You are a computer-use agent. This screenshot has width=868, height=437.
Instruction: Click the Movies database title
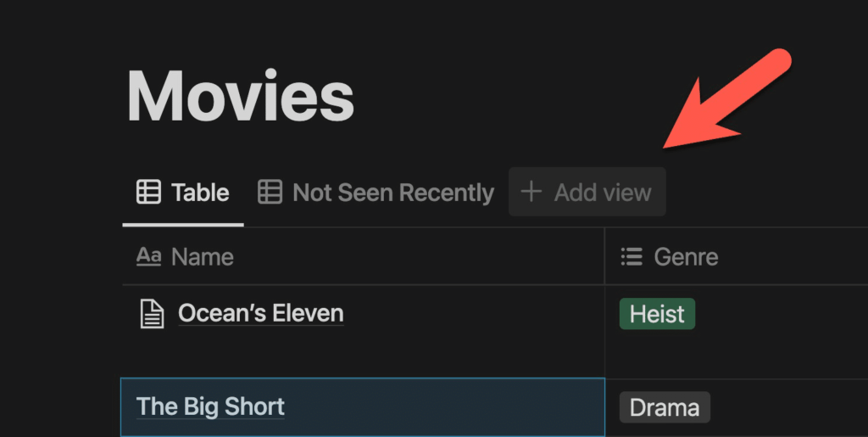(240, 97)
